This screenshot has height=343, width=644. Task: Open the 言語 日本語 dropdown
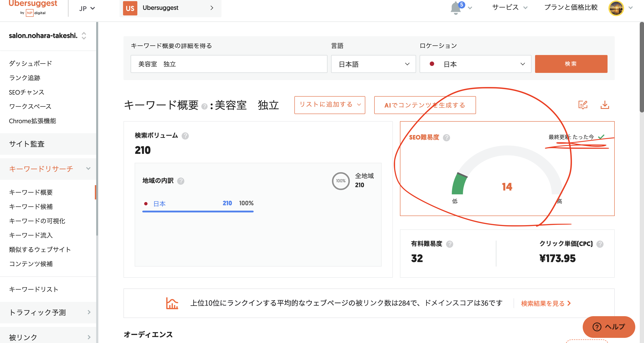coord(373,64)
